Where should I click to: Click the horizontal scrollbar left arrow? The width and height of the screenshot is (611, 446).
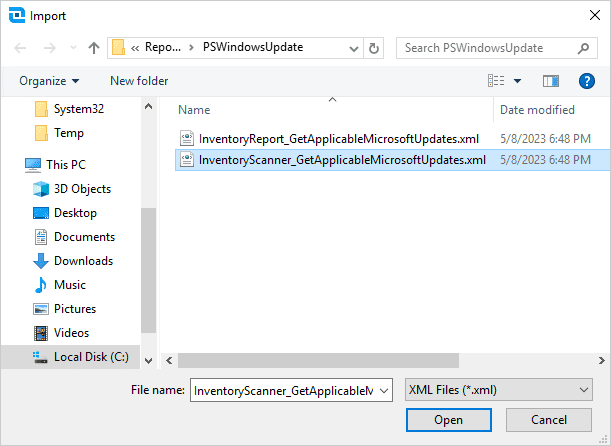pos(169,361)
